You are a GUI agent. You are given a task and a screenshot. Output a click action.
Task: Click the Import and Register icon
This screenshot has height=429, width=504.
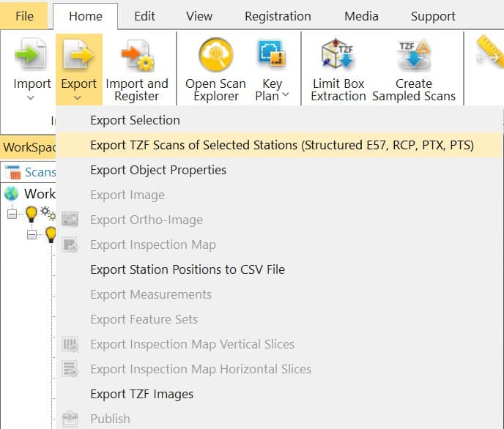[x=136, y=56]
